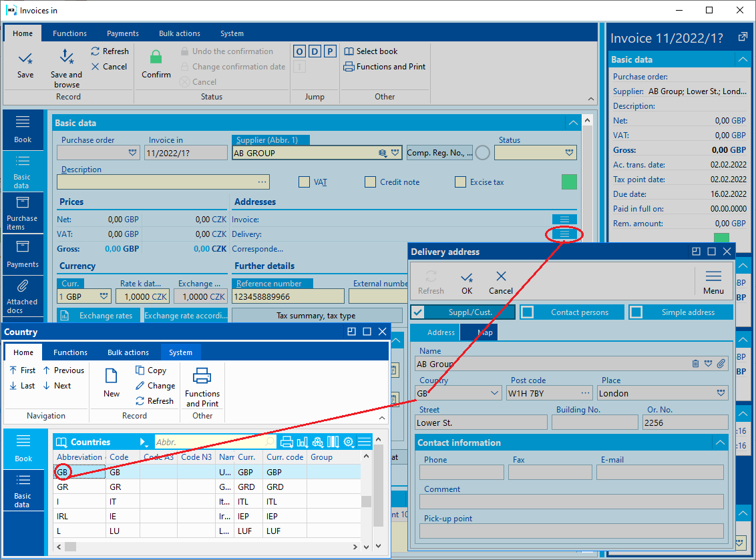Screen dimensions: 756x560
Task: Switch to Functions tab in Invoices ribbon
Action: 70,33
